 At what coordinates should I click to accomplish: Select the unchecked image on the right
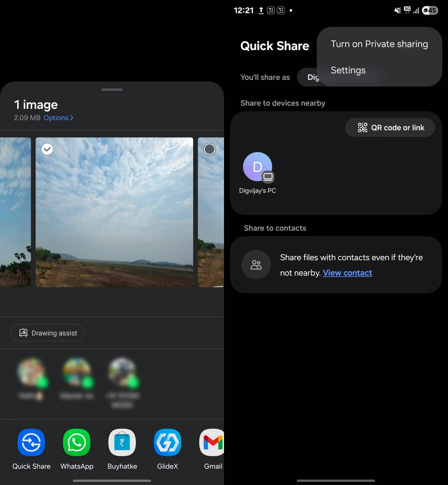click(x=209, y=149)
